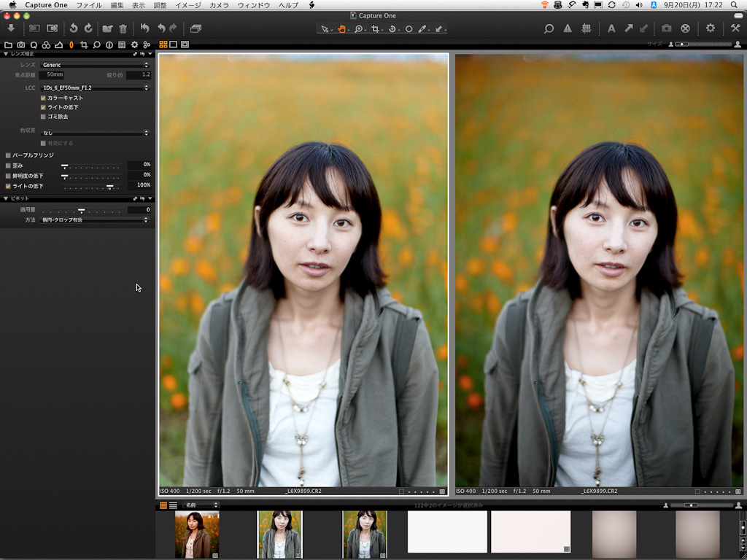The width and height of the screenshot is (747, 560).
Task: Select the Pan hand cursor tool
Action: pyautogui.click(x=341, y=29)
